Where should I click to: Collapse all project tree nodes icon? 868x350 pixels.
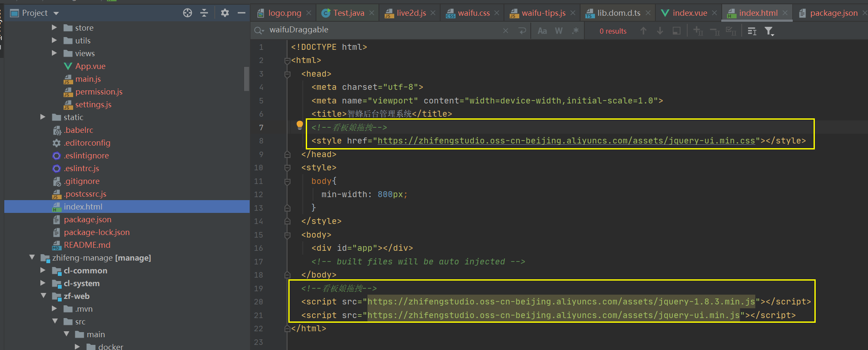(204, 13)
